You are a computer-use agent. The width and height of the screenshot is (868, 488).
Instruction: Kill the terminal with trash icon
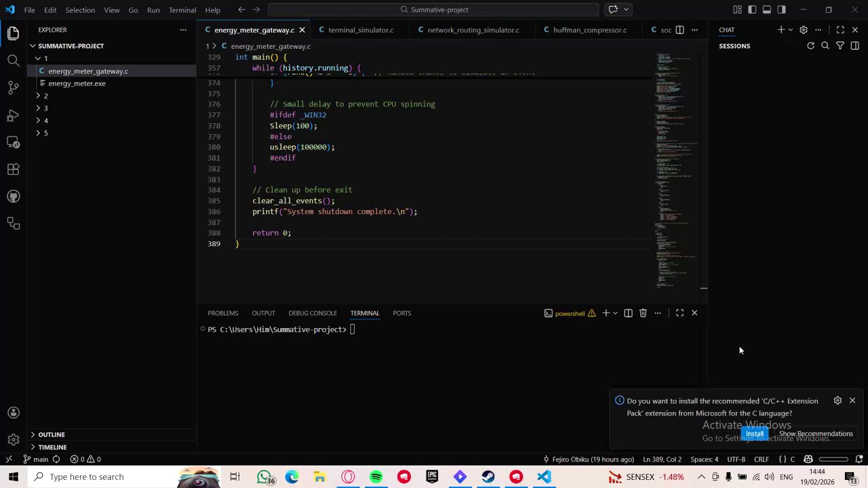[x=643, y=313]
